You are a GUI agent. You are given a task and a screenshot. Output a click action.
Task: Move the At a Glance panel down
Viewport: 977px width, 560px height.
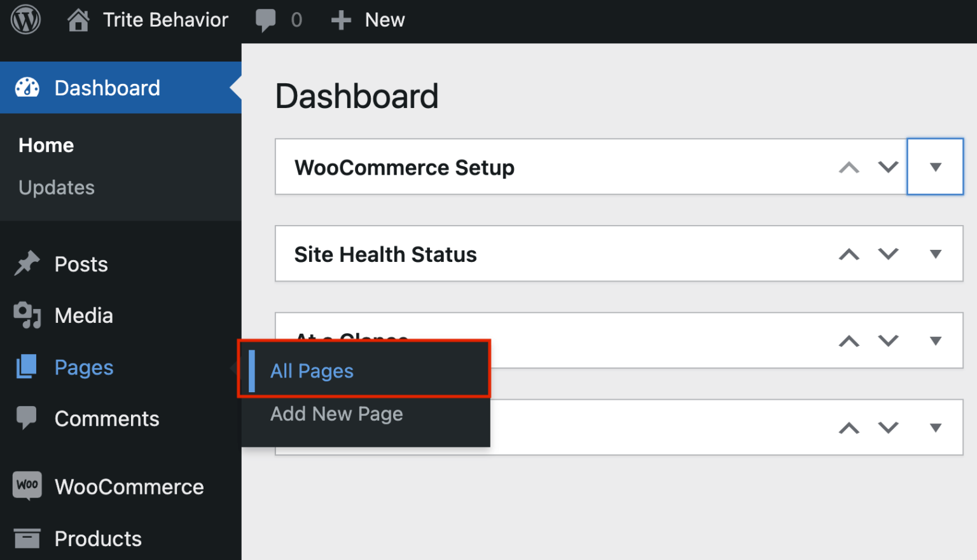tap(889, 341)
